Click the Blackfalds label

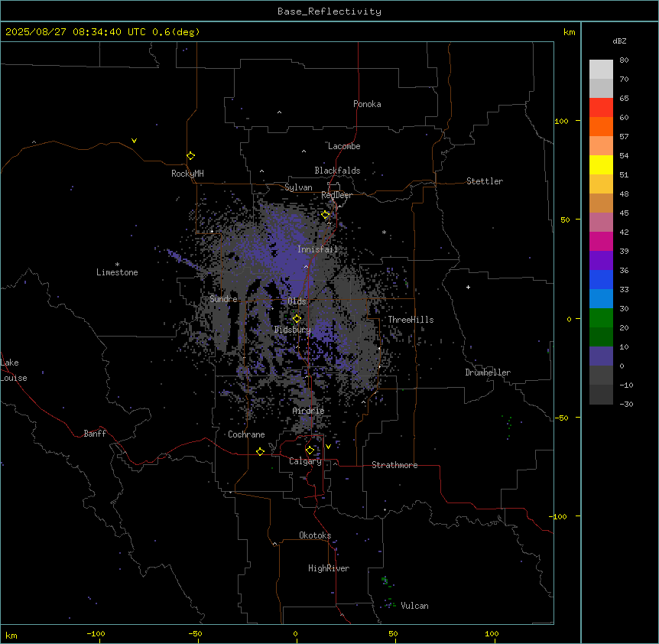tap(337, 171)
